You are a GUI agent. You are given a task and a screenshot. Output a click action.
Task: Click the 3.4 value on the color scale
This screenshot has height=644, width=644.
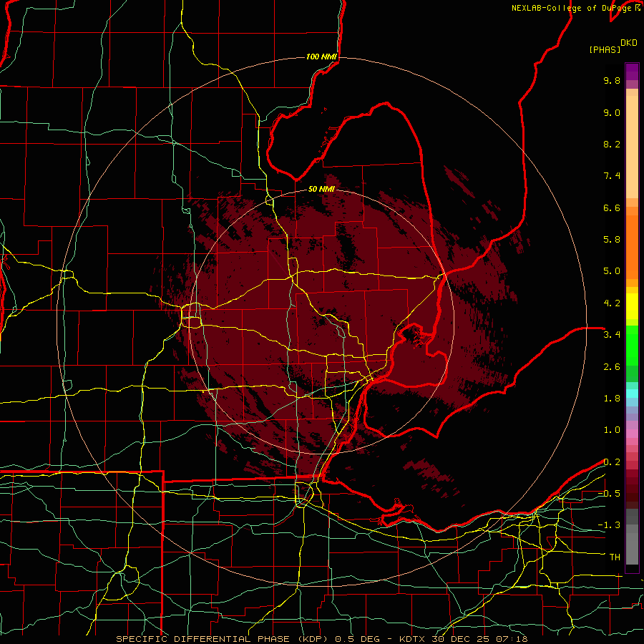[x=612, y=335]
